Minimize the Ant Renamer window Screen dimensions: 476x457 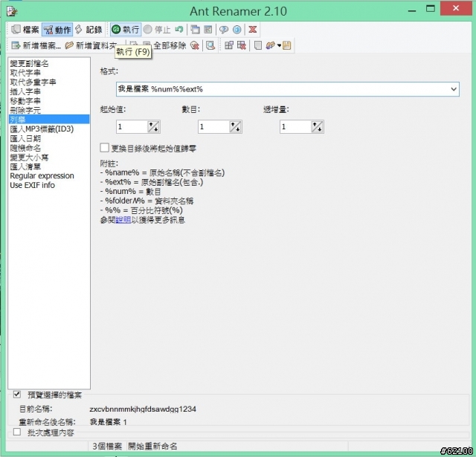(411, 10)
